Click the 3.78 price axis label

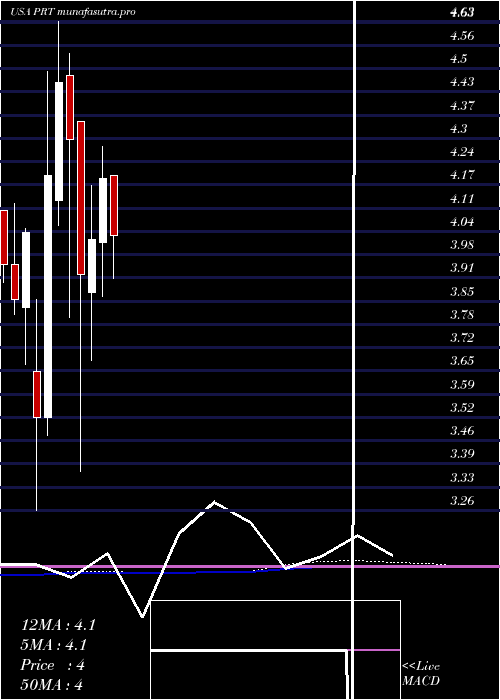tap(462, 315)
